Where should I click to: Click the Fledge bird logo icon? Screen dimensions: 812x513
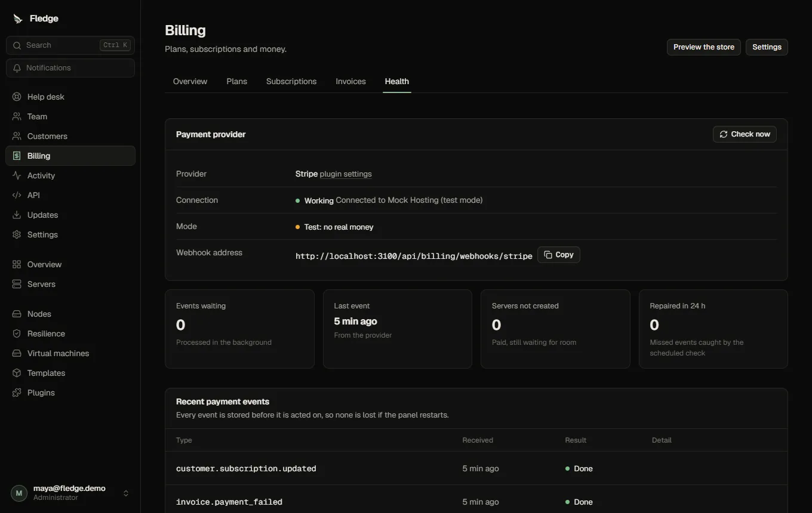tap(17, 18)
